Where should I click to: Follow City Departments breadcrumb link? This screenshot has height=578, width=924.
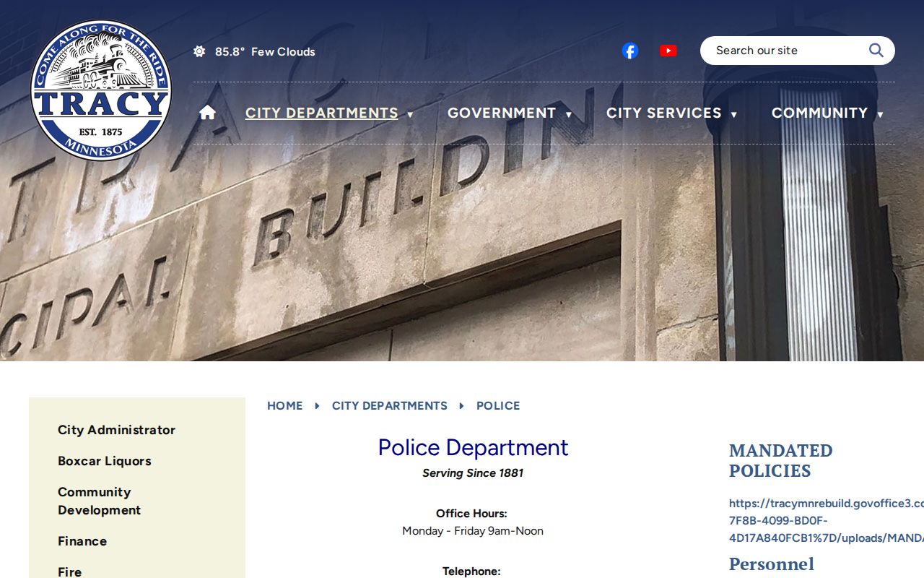pos(390,406)
